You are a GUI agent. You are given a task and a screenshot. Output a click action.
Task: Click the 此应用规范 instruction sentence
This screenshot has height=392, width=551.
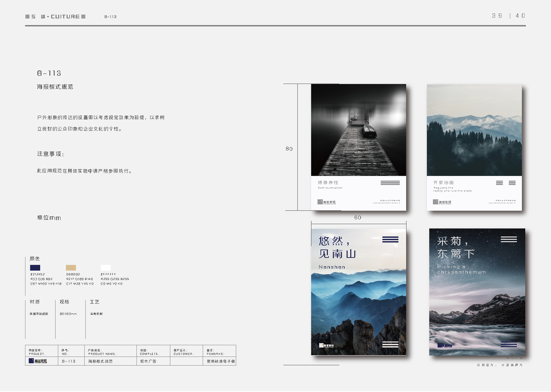pyautogui.click(x=84, y=171)
